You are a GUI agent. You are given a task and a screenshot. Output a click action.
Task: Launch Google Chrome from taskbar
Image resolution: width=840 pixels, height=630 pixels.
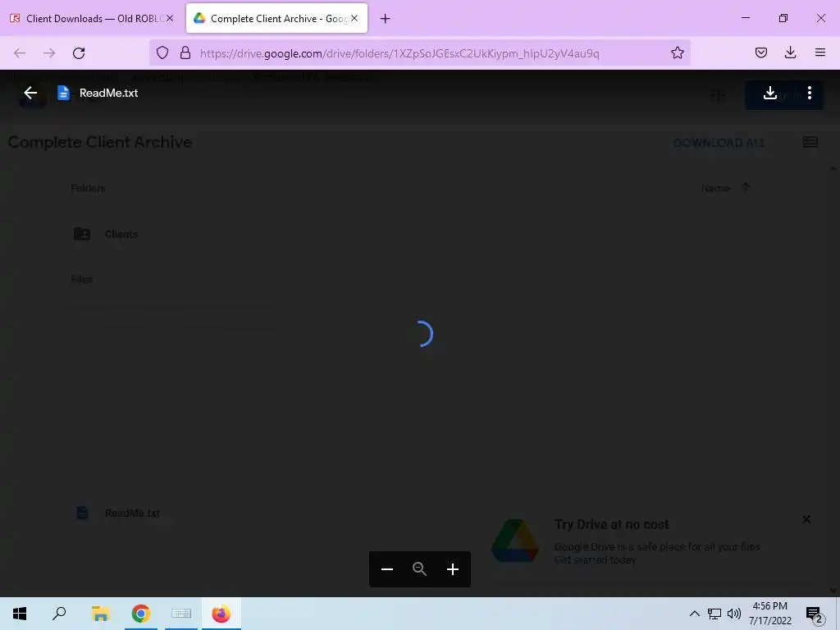(x=141, y=614)
